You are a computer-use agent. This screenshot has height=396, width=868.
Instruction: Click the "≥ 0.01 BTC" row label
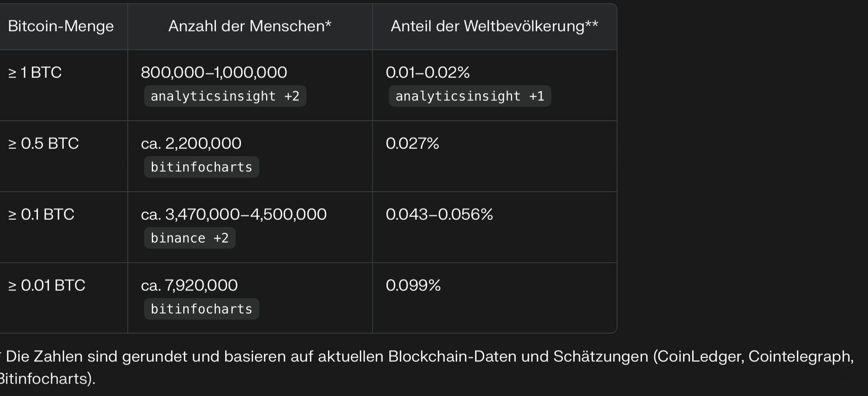coord(47,285)
